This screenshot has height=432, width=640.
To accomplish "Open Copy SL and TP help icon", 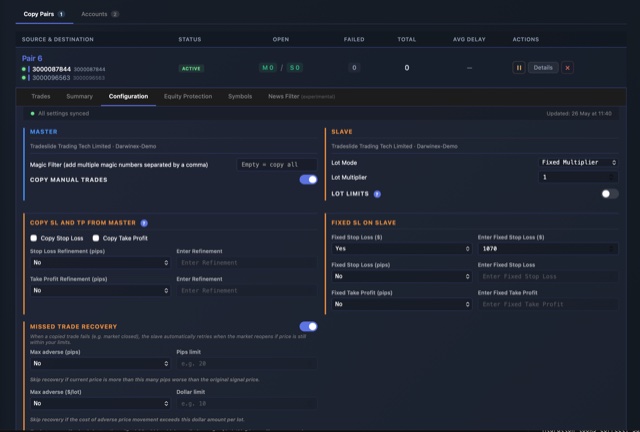I will 144,223.
